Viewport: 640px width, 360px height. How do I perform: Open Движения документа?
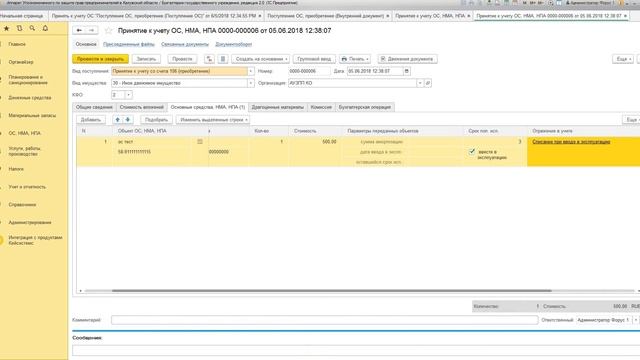point(407,59)
